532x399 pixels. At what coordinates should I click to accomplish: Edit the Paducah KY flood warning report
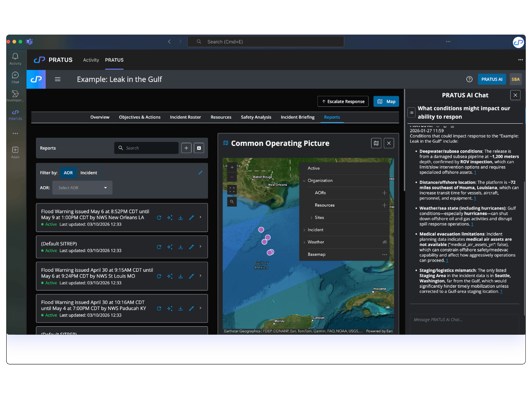pyautogui.click(x=192, y=308)
